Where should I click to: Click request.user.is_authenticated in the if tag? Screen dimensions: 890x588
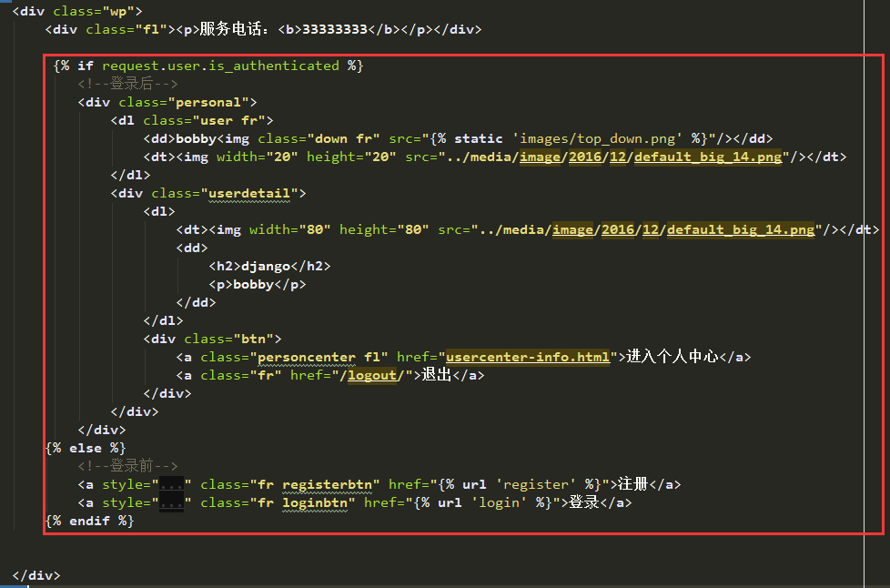pyautogui.click(x=221, y=66)
